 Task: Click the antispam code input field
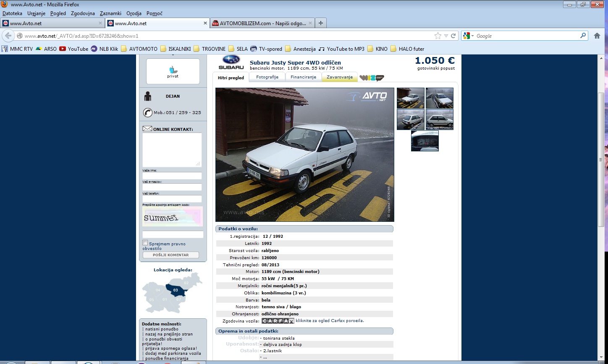pos(173,234)
